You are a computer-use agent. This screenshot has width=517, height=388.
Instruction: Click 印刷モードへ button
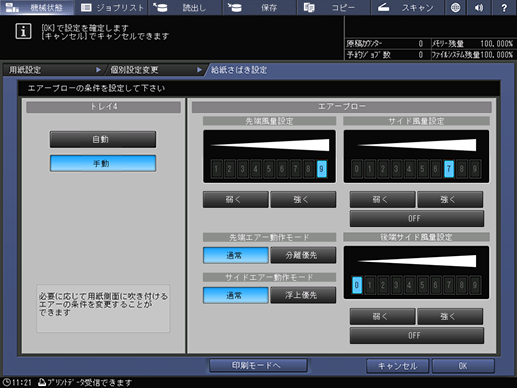click(x=258, y=366)
